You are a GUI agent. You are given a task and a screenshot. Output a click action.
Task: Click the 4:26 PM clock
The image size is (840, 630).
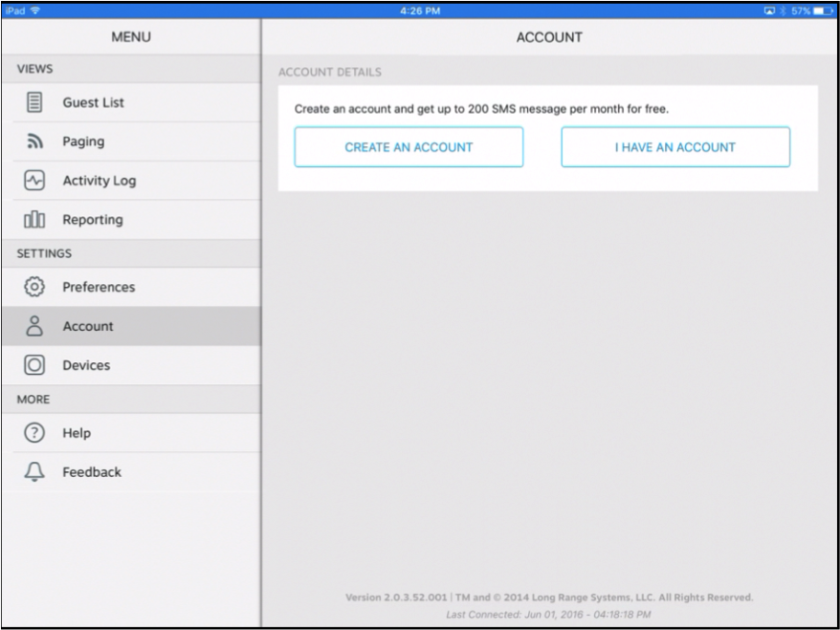(420, 11)
